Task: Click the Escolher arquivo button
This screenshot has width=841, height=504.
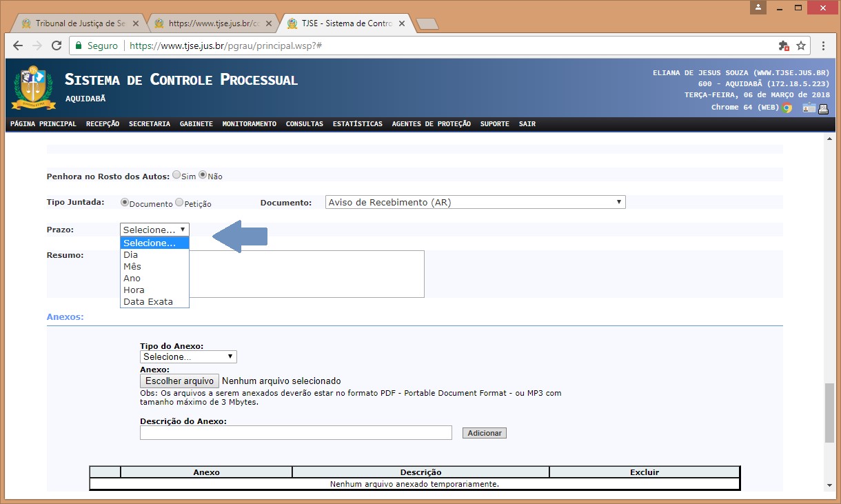Action: pos(179,381)
